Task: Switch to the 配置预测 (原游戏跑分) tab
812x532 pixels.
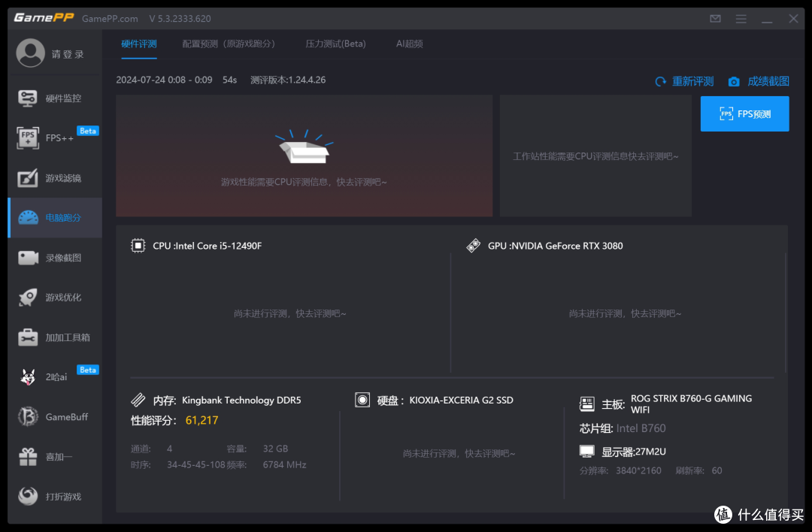Action: click(229, 44)
